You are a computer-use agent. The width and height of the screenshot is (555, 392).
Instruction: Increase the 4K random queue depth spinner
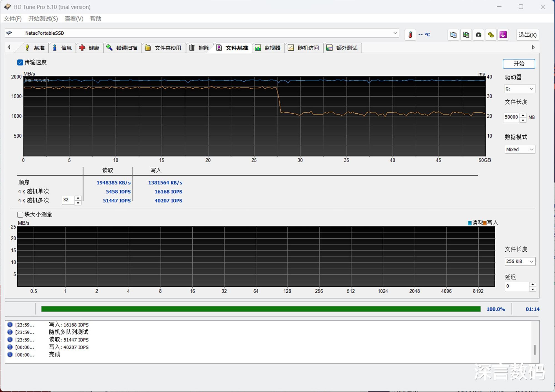(x=78, y=198)
